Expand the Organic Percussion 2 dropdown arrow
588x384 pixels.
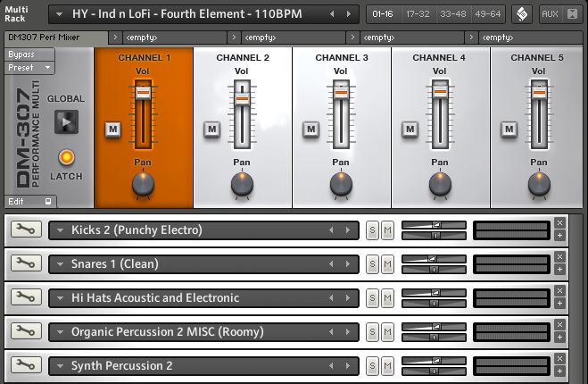60,332
